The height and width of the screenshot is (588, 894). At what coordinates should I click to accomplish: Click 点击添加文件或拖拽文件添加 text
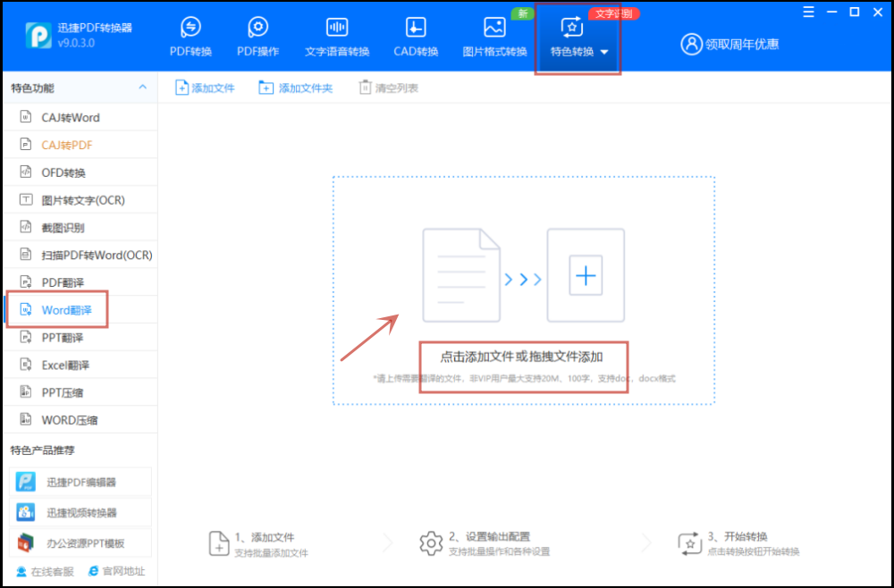point(521,357)
